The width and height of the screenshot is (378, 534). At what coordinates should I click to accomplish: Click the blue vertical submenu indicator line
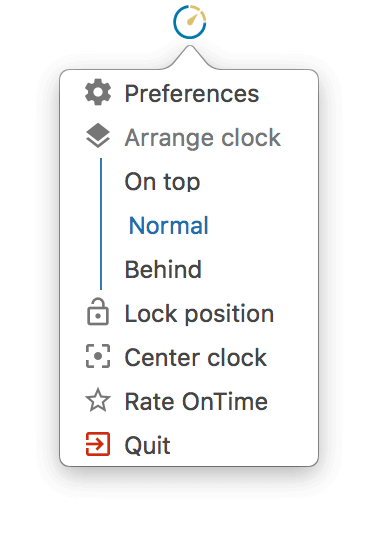[101, 224]
